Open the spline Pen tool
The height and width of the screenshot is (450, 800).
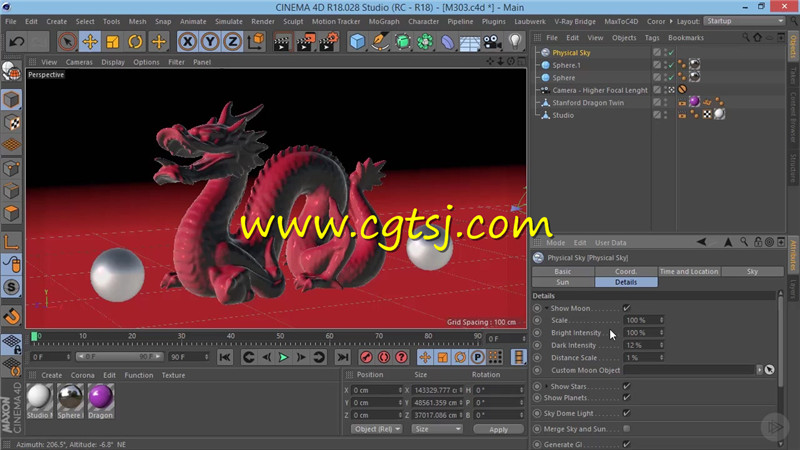click(x=380, y=41)
